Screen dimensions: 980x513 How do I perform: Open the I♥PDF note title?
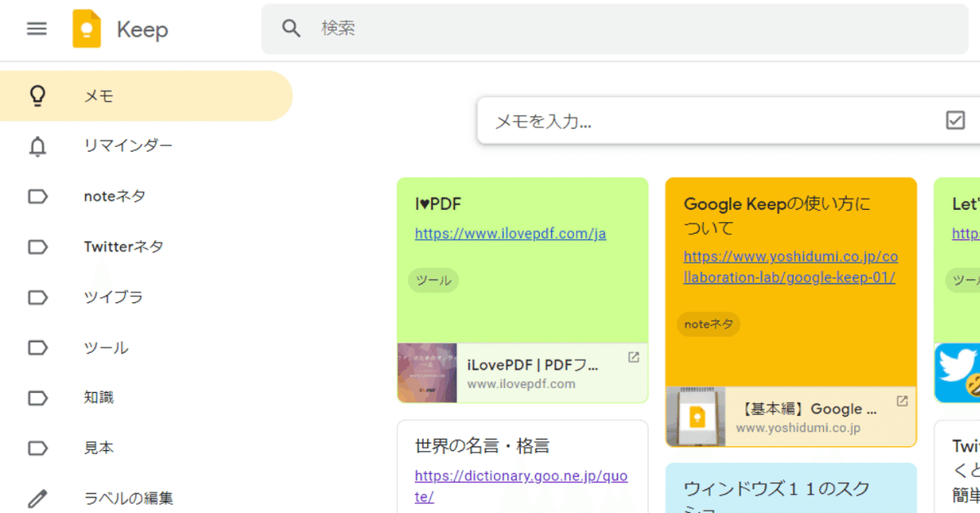[x=439, y=204]
